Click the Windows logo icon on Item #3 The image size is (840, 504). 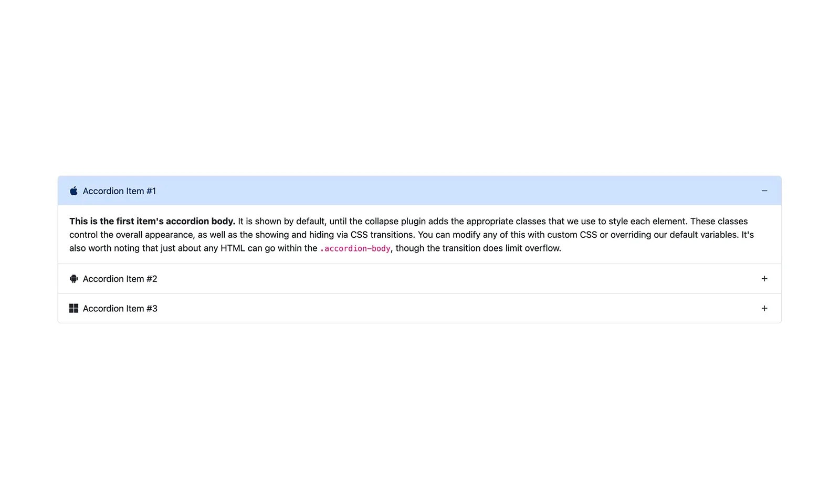coord(73,308)
